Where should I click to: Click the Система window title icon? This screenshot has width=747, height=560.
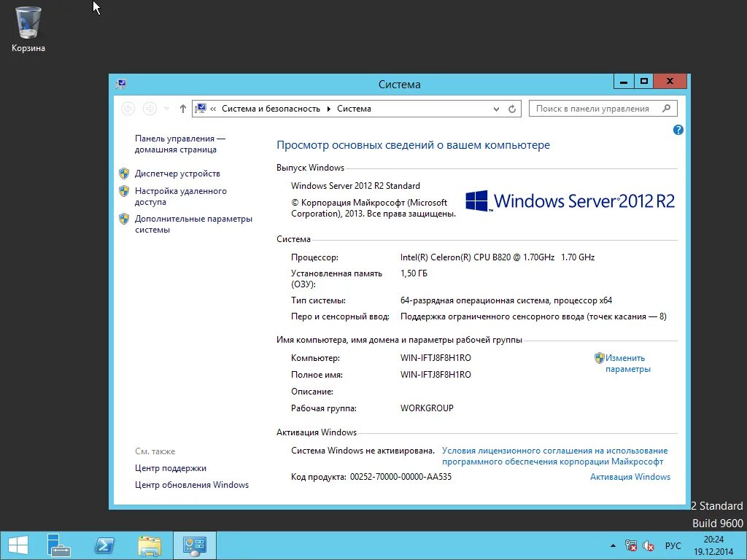pyautogui.click(x=121, y=84)
